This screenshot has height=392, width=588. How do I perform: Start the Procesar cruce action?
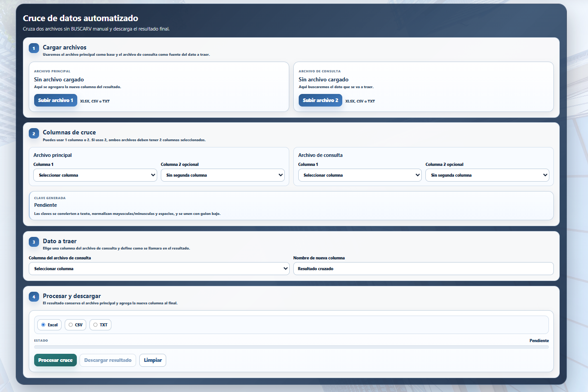(x=55, y=360)
